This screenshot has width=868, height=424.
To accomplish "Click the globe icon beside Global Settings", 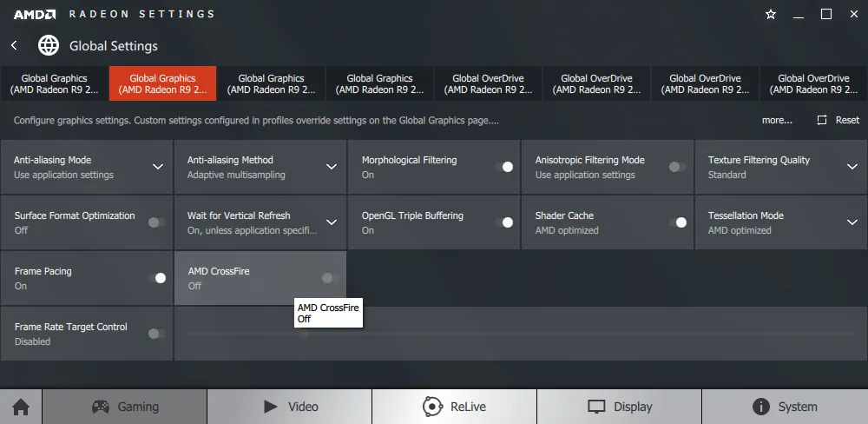I will tap(49, 45).
